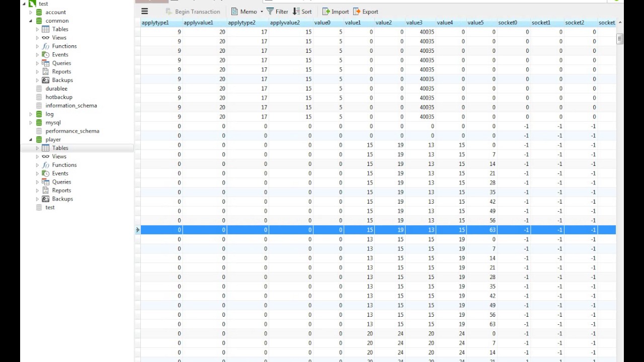Expand Queries under the common database

37,63
